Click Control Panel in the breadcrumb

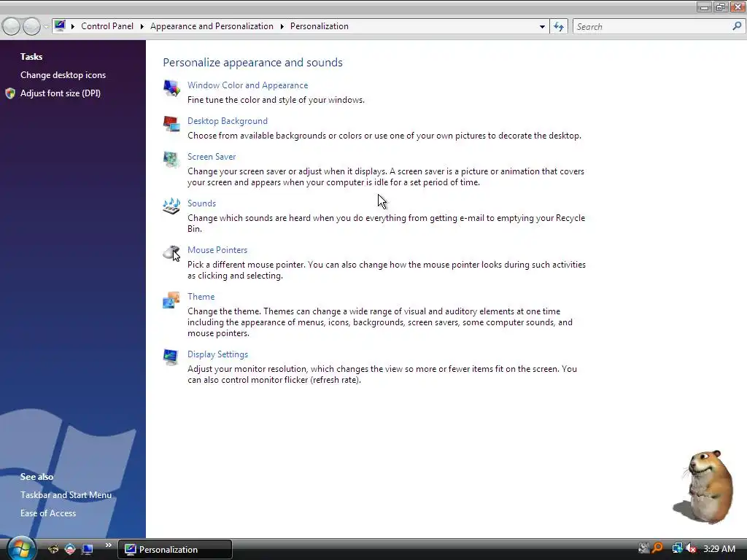[107, 26]
